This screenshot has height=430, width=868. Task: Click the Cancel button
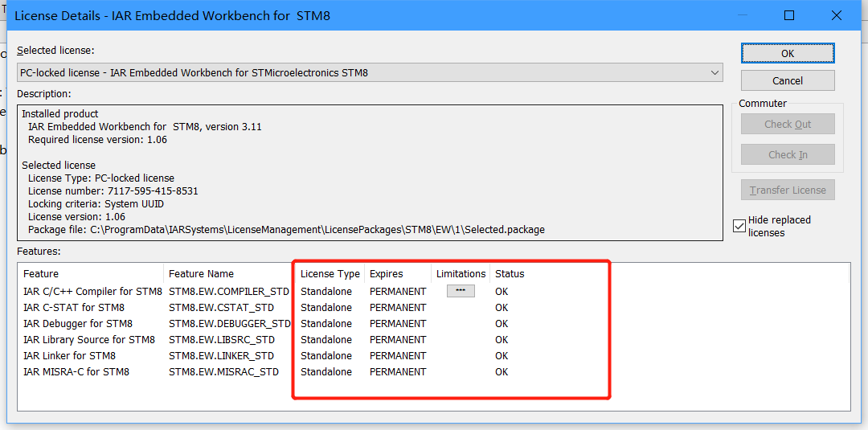click(788, 81)
